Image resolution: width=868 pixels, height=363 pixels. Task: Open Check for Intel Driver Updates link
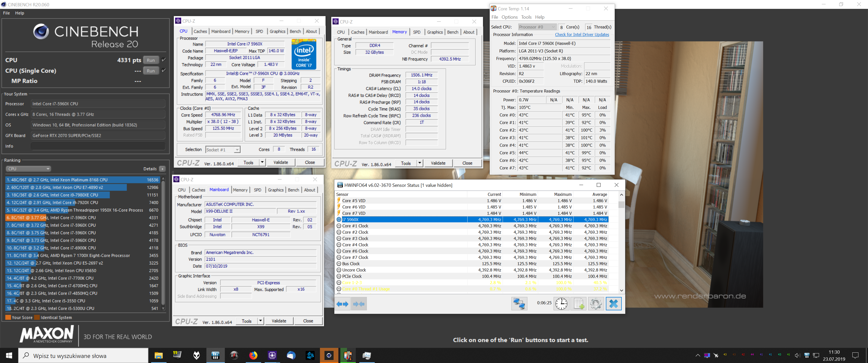pos(582,34)
